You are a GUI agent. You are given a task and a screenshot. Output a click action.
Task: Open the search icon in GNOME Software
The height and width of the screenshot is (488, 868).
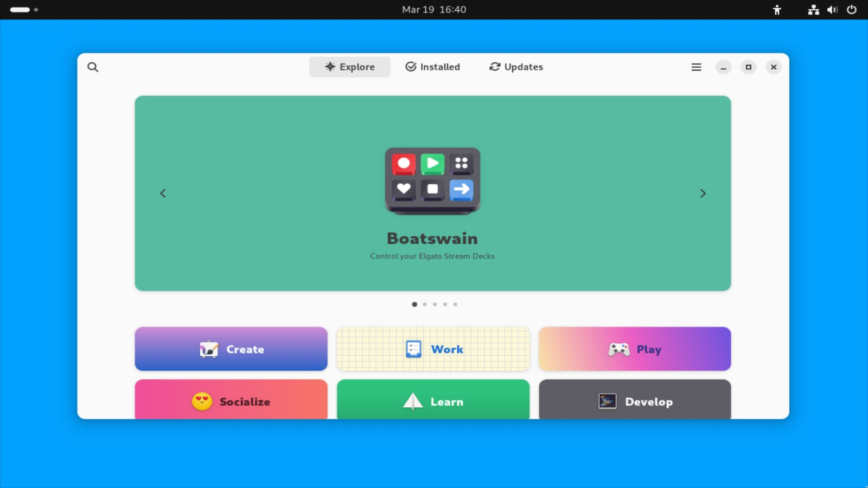(x=93, y=67)
